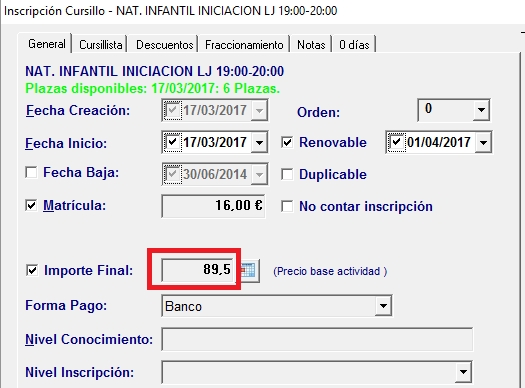Click the Plazas disponibles green text

153,89
